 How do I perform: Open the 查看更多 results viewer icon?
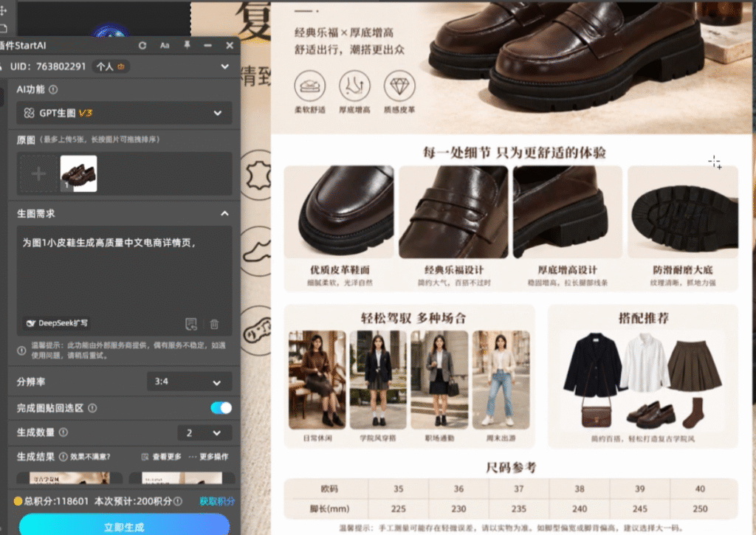tap(145, 457)
